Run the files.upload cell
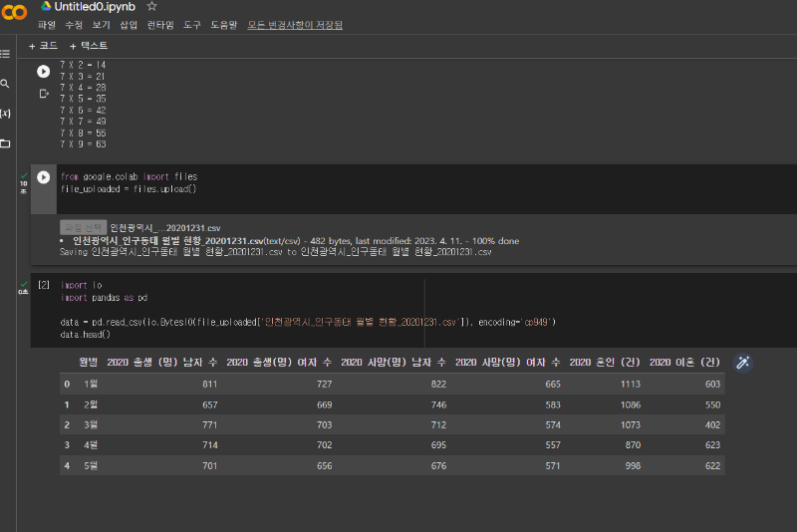Viewport: 797px width, 532px height. coord(43,176)
